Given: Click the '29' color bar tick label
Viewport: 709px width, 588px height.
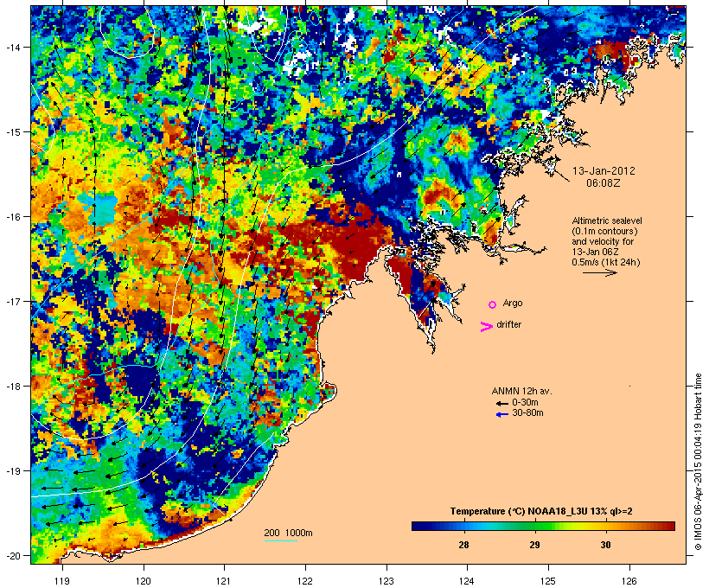Looking at the screenshot, I should click(534, 545).
